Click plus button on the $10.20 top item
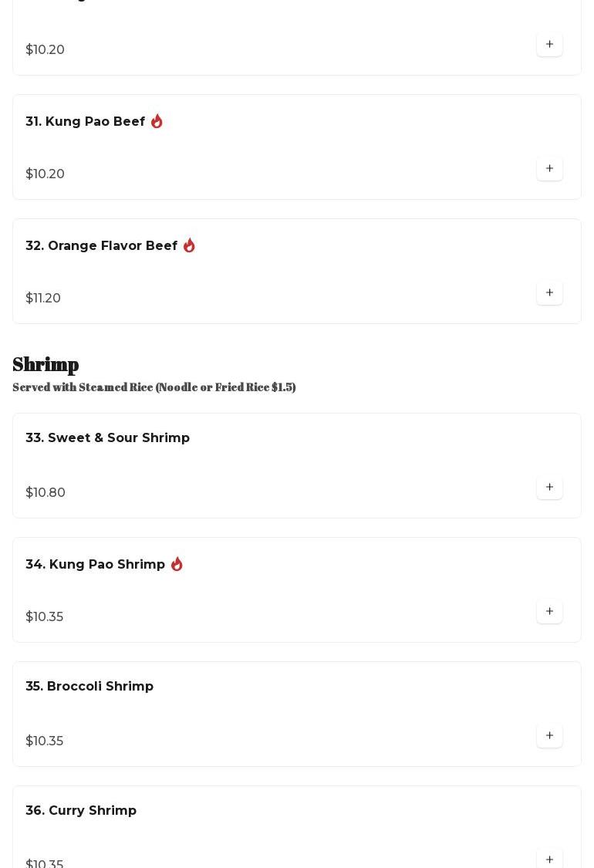This screenshot has height=868, width=594. (549, 45)
